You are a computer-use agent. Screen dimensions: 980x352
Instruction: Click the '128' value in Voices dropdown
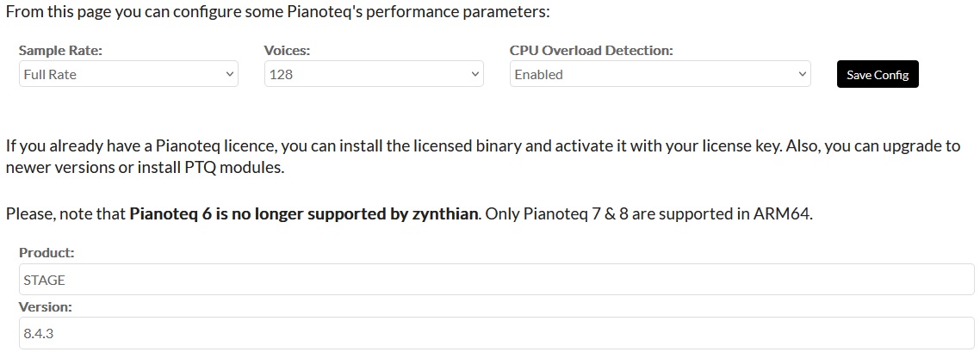click(281, 75)
